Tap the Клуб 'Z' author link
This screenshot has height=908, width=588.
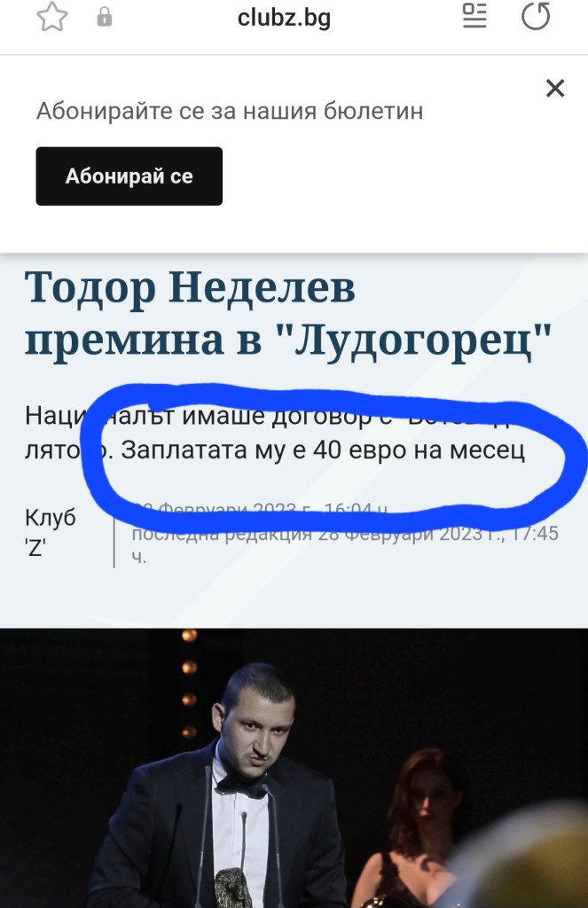[x=51, y=532]
